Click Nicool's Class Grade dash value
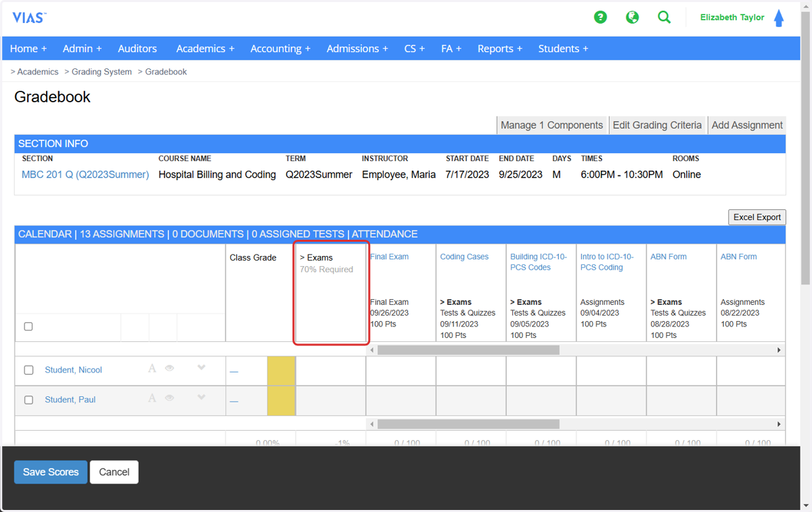Viewport: 812px width, 512px height. click(234, 371)
